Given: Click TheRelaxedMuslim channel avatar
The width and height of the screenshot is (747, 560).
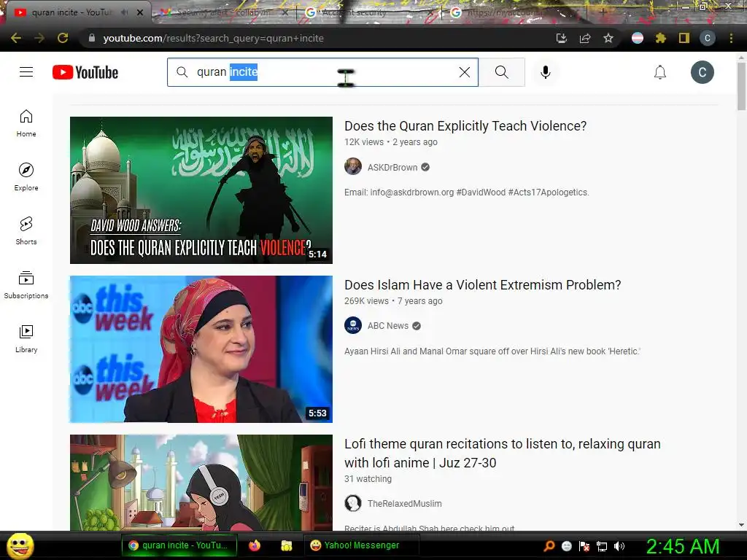Looking at the screenshot, I should [353, 503].
